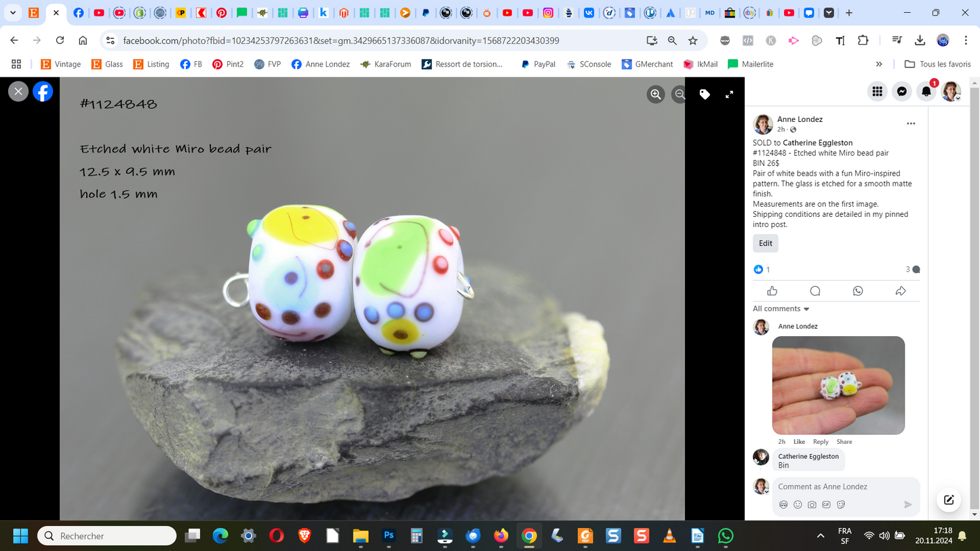The width and height of the screenshot is (980, 551).
Task: Zoom out of the bead photo
Action: pos(680,95)
